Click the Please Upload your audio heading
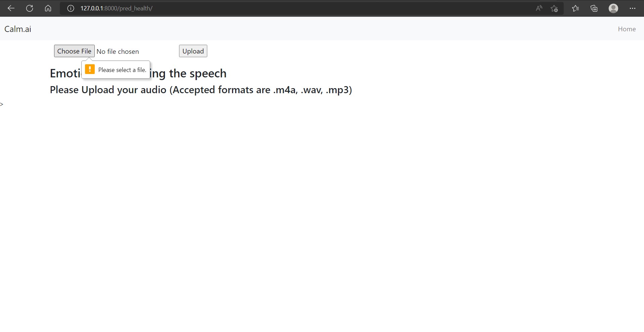The height and width of the screenshot is (332, 644). tap(201, 90)
